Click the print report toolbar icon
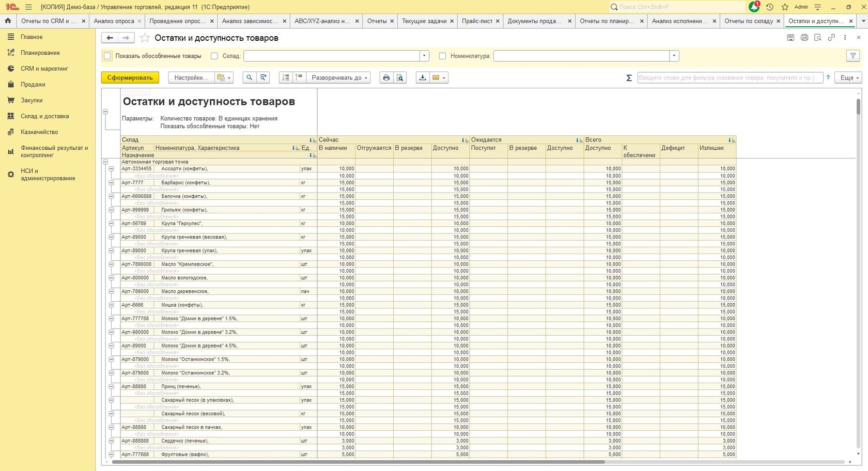This screenshot has width=868, height=471. click(386, 77)
